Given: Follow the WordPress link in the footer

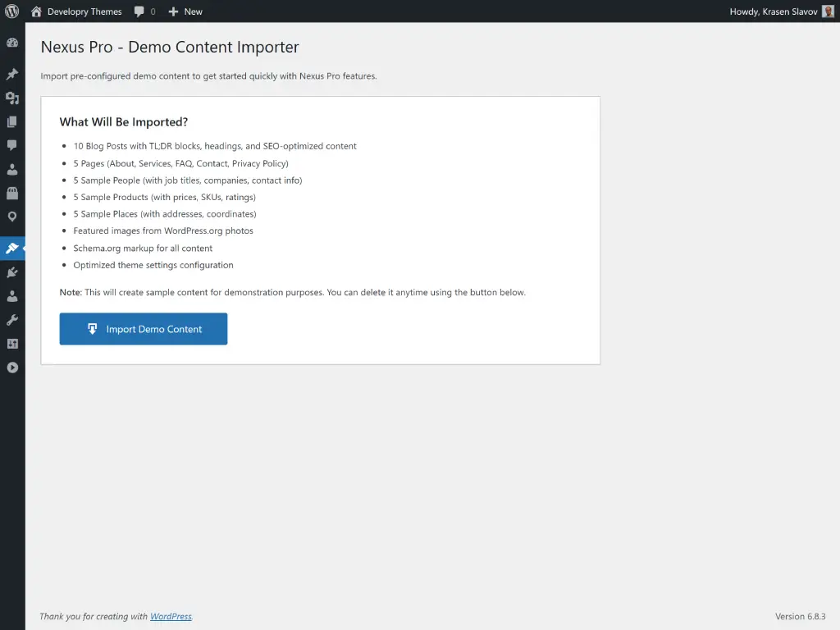Looking at the screenshot, I should click(x=171, y=616).
